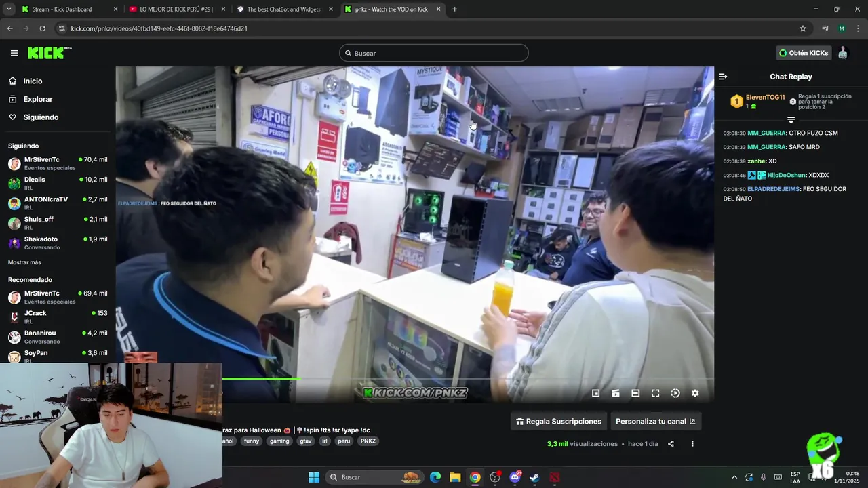The width and height of the screenshot is (868, 488).
Task: Click username zanhe in chat
Action: (756, 161)
